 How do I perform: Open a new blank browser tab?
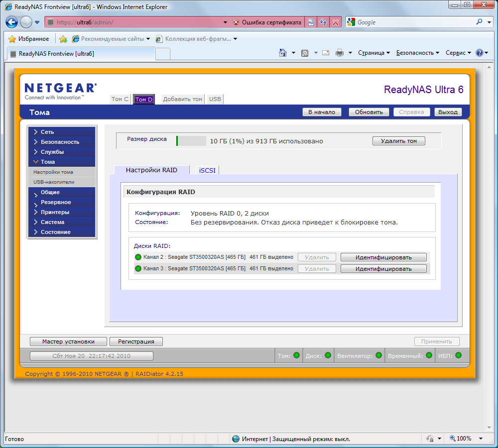click(163, 54)
